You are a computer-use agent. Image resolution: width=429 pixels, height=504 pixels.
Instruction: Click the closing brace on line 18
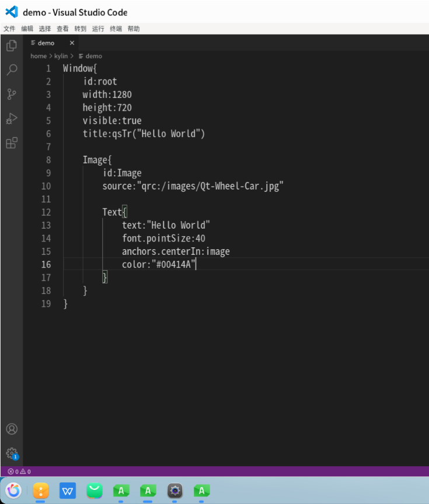85,290
